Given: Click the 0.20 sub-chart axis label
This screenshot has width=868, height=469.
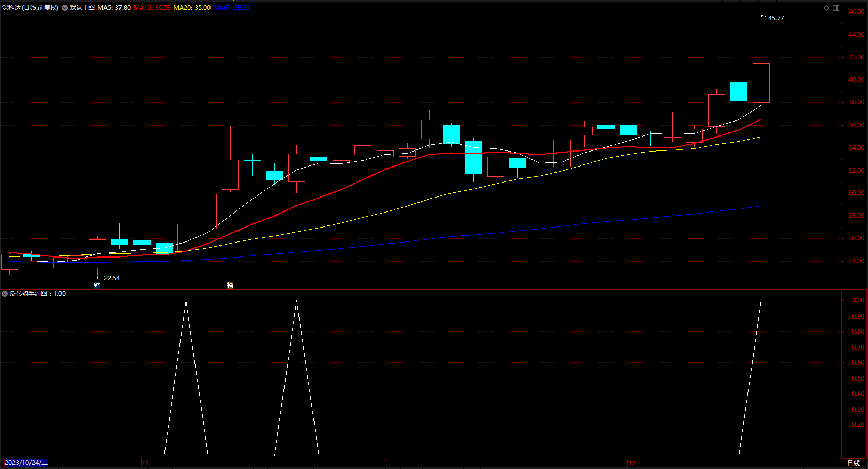Looking at the screenshot, I should point(858,425).
